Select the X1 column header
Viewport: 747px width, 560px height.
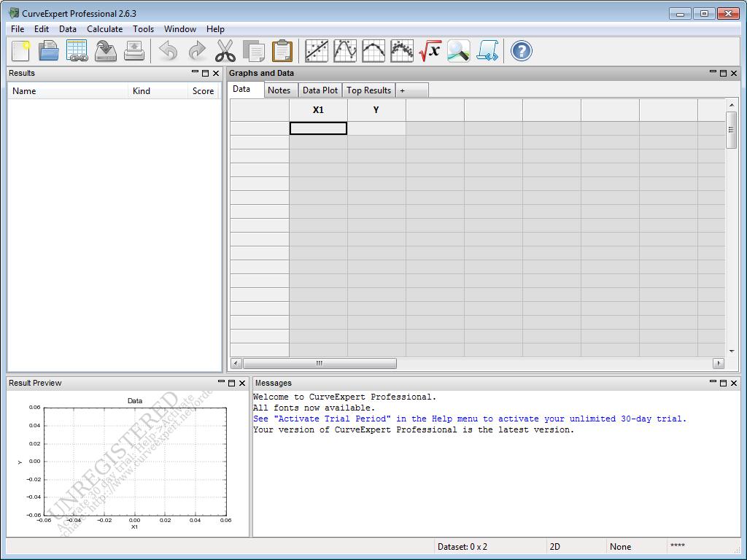[318, 110]
